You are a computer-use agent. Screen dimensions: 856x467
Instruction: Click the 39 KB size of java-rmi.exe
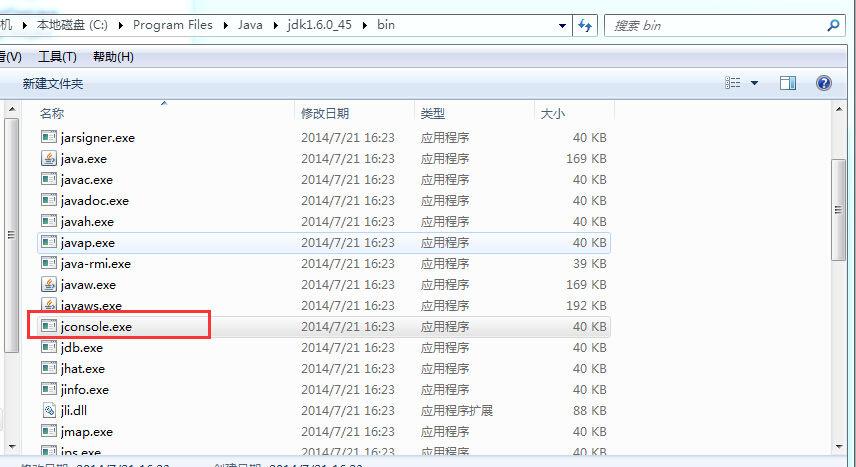point(590,263)
